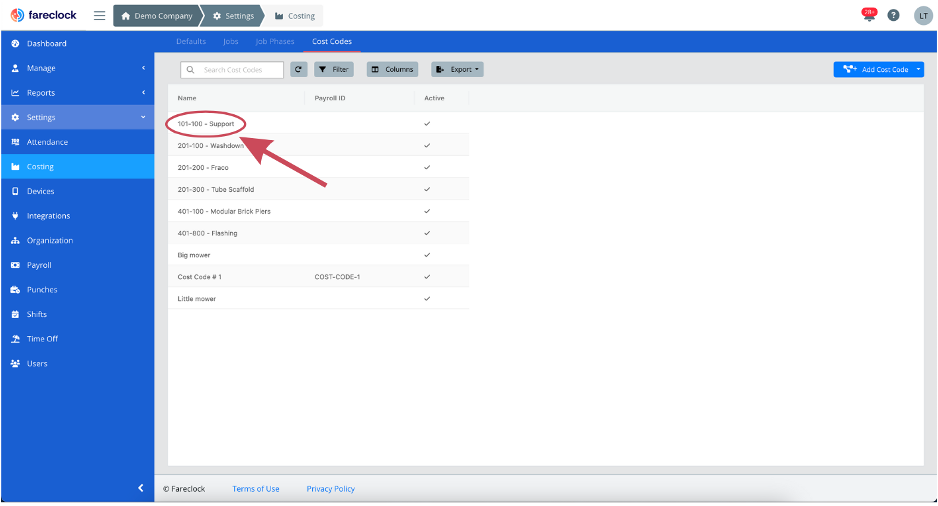Open the Privacy Policy link
The height and width of the screenshot is (506, 938).
[330, 489]
